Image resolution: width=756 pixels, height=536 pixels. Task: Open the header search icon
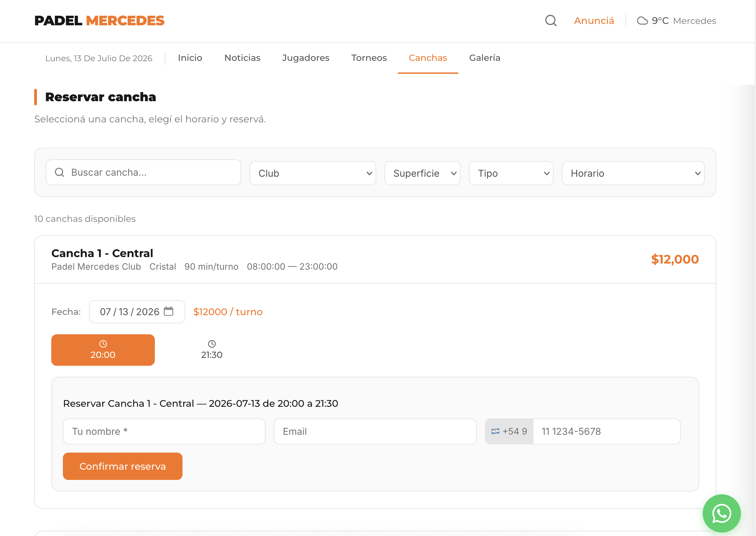551,21
